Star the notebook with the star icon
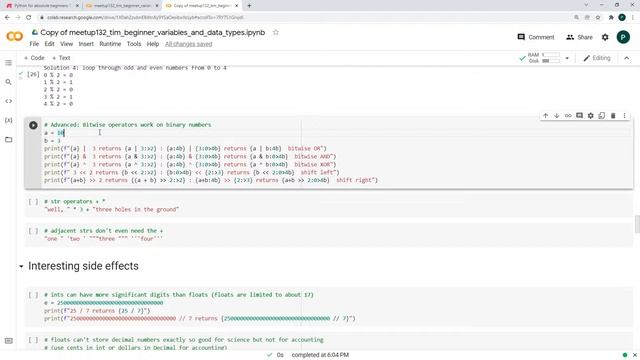Viewport: 640px width, 360px height. pos(276,32)
